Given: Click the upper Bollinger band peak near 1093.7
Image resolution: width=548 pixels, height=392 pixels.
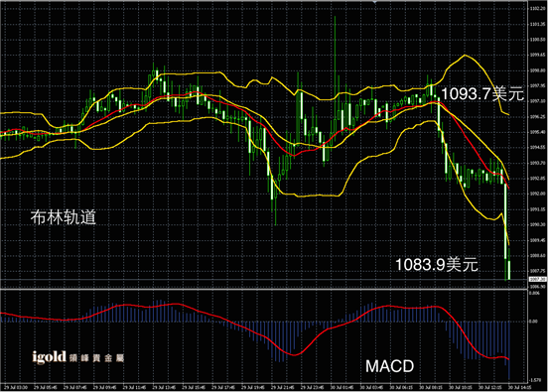Looking at the screenshot, I should point(465,56).
